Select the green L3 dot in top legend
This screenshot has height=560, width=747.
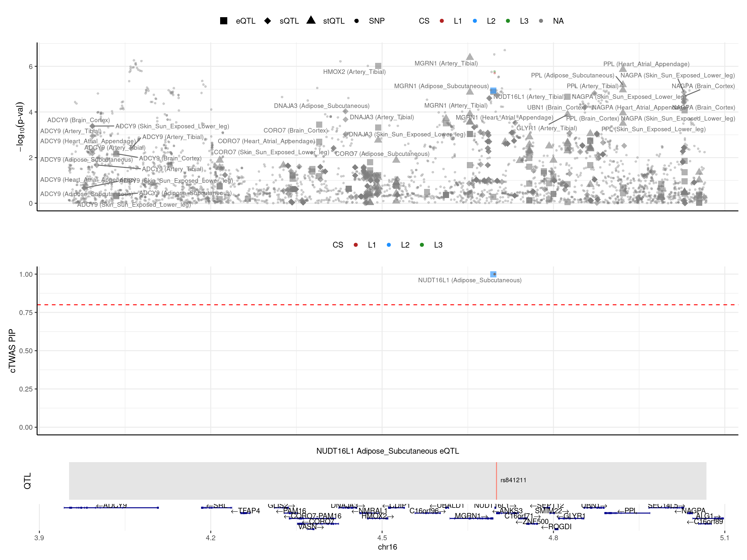508,21
